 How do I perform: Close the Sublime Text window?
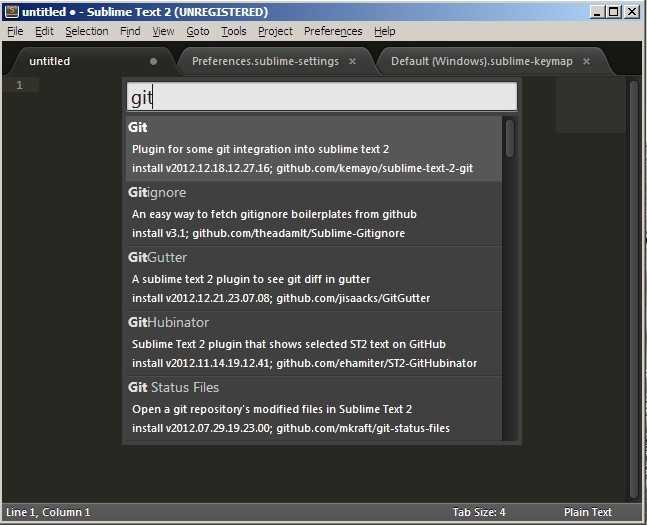(x=632, y=12)
